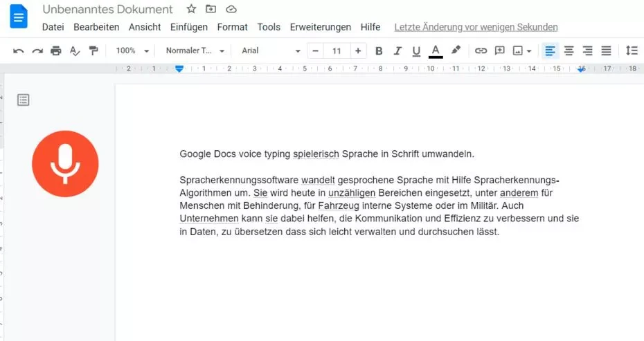The image size is (644, 341).
Task: Show the document outline
Action: coord(23,100)
